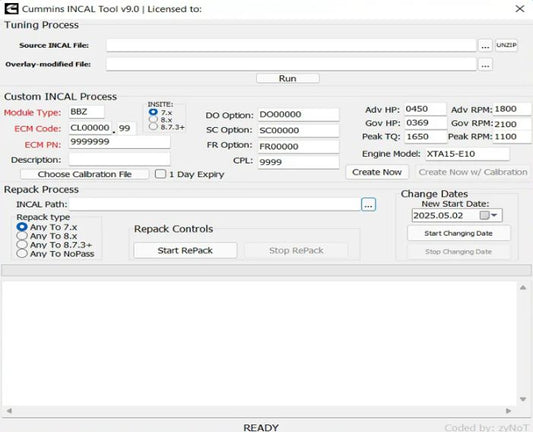Click the Overlay-modified File text field

point(291,64)
